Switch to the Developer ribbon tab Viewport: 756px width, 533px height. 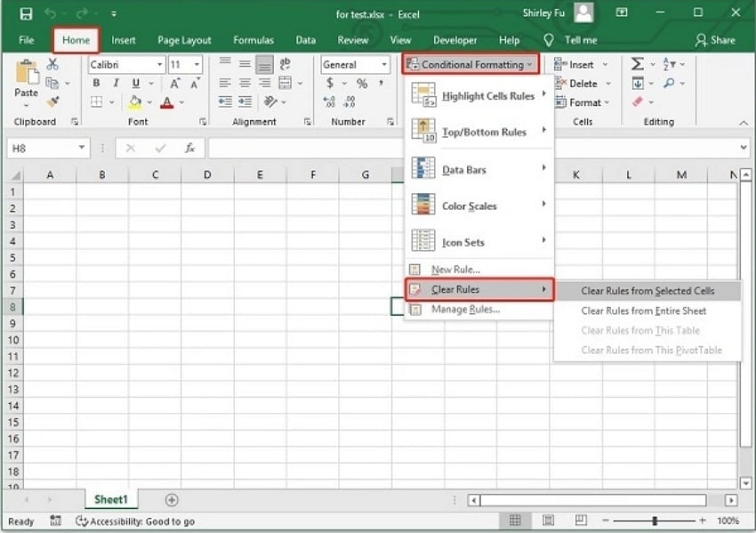point(454,39)
